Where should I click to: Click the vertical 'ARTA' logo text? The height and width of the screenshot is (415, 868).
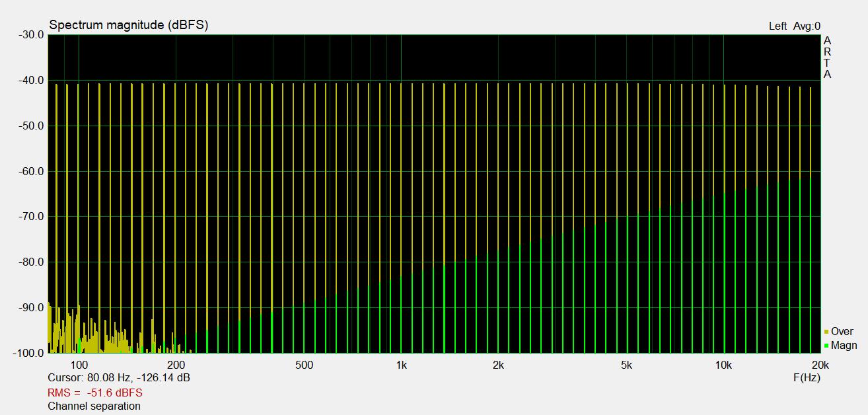(x=827, y=57)
